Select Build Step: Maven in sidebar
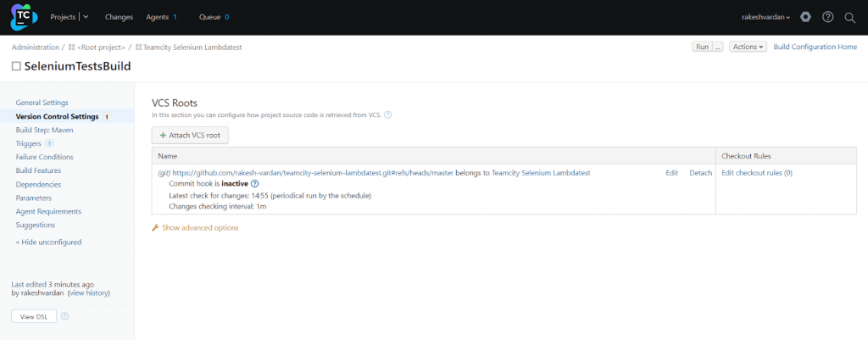The image size is (868, 340). (45, 130)
